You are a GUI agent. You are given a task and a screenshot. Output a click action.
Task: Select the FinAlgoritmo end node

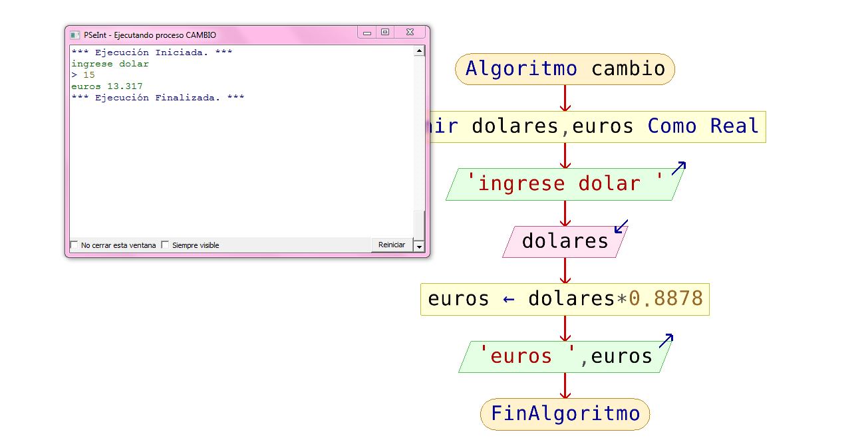tap(565, 413)
